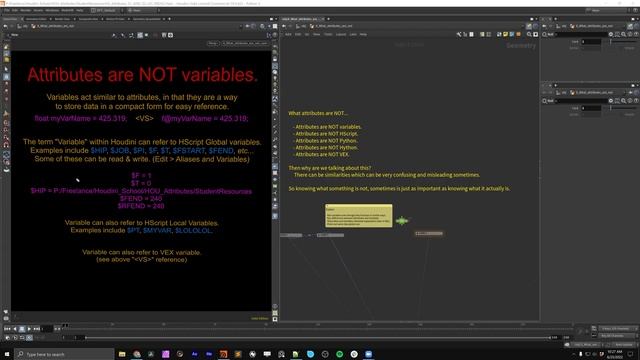The width and height of the screenshot is (640, 360).
Task: Add a new pane tab in the viewer pane
Action: 169,19
